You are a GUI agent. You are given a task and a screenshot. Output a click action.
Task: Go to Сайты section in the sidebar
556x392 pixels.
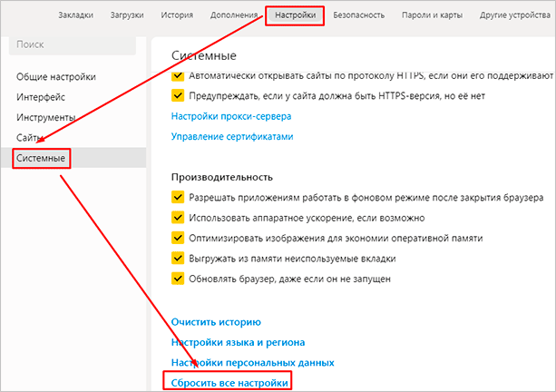tap(29, 138)
